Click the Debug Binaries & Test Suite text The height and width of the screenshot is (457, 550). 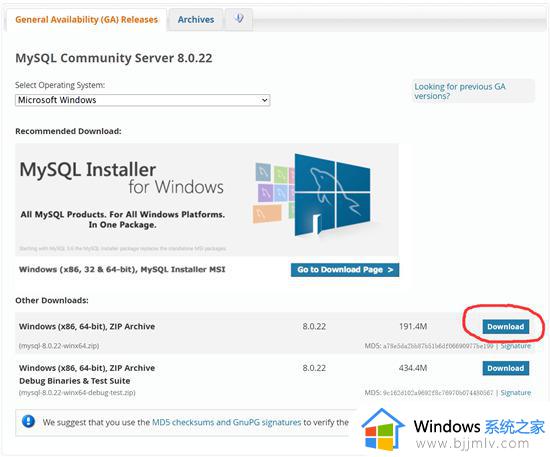click(75, 381)
